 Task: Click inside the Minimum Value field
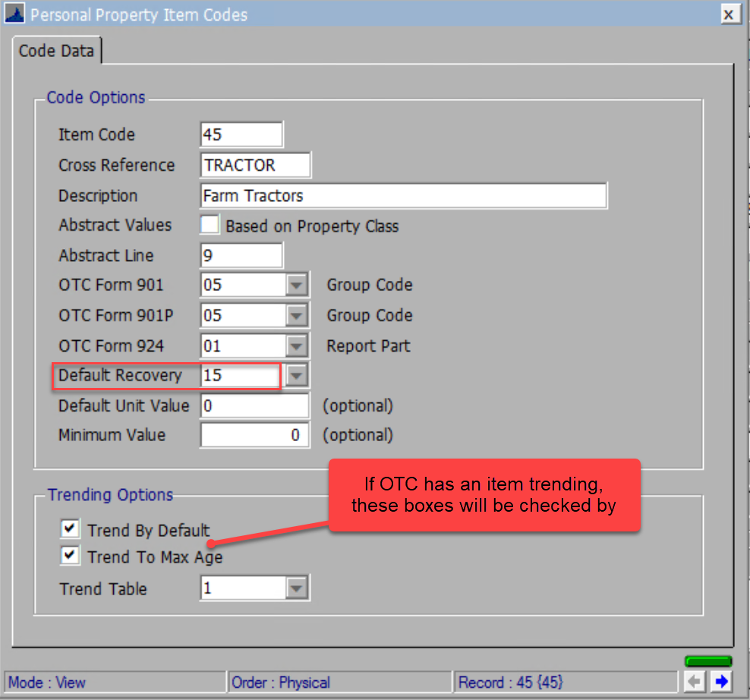tap(254, 434)
